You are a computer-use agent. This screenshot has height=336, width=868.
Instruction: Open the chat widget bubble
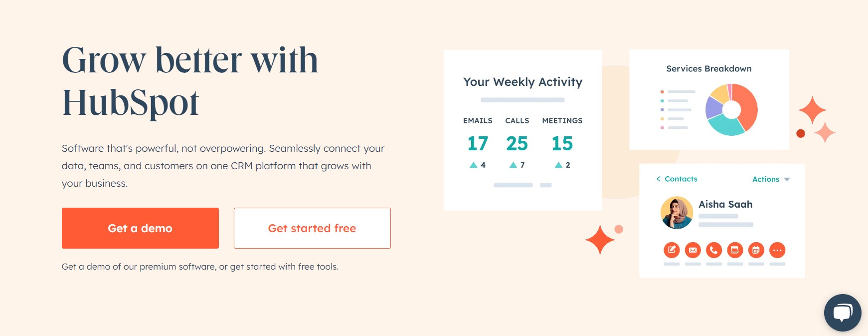[x=842, y=313]
